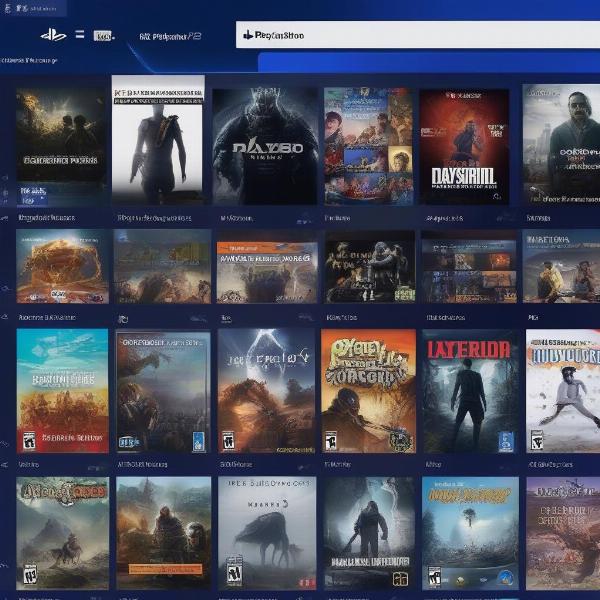
Task: Open the PS header link left of the search box
Action: click(170, 36)
